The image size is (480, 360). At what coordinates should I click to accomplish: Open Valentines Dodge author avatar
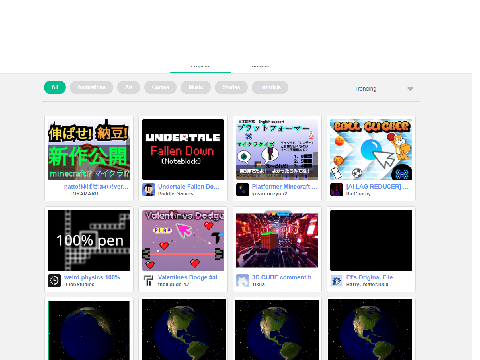point(148,280)
